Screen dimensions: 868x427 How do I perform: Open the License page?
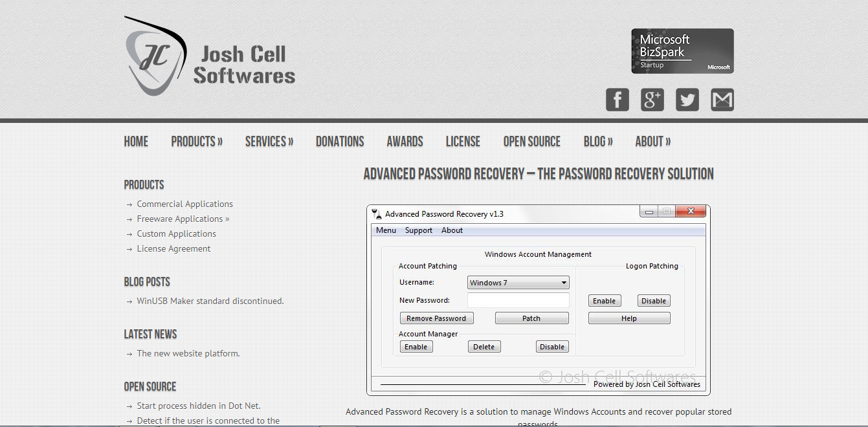pyautogui.click(x=463, y=142)
